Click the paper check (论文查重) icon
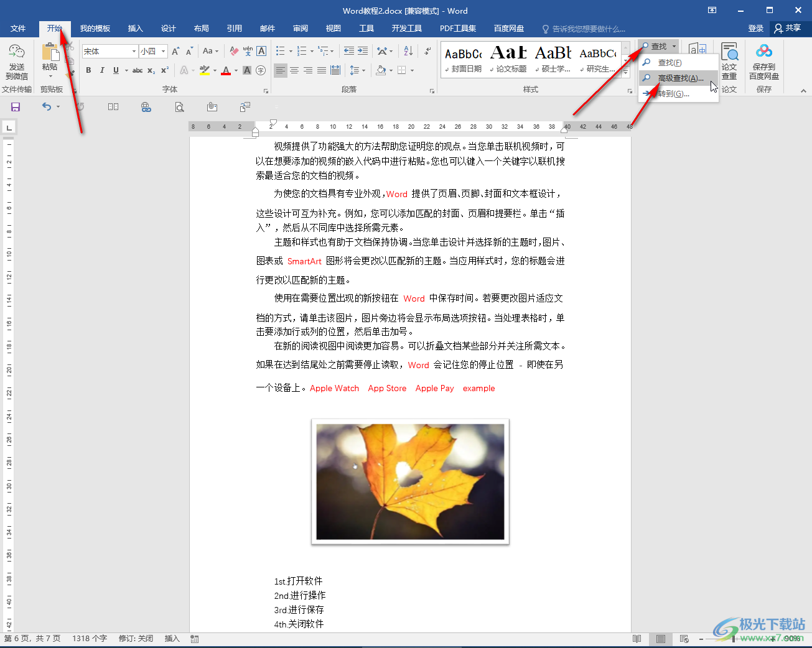The image size is (812, 648). coord(729,61)
